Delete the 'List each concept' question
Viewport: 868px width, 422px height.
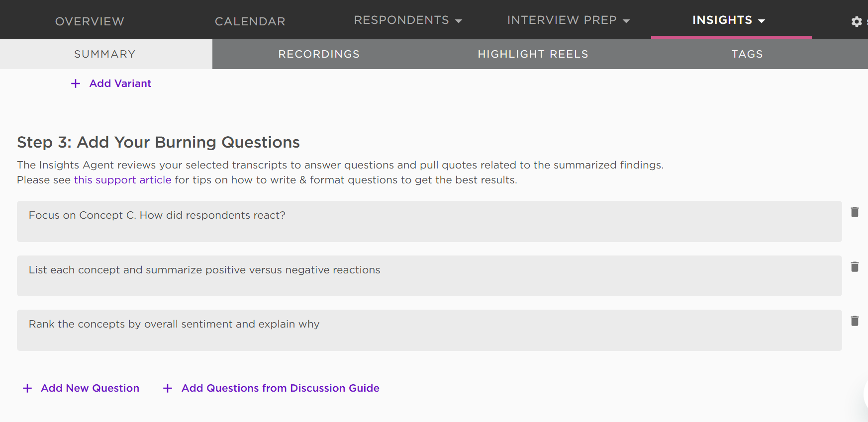point(855,267)
